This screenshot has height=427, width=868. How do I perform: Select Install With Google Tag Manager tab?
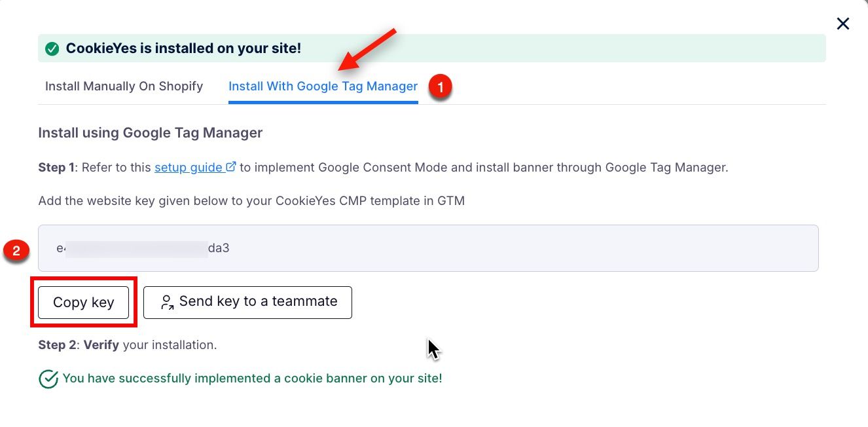tap(323, 86)
